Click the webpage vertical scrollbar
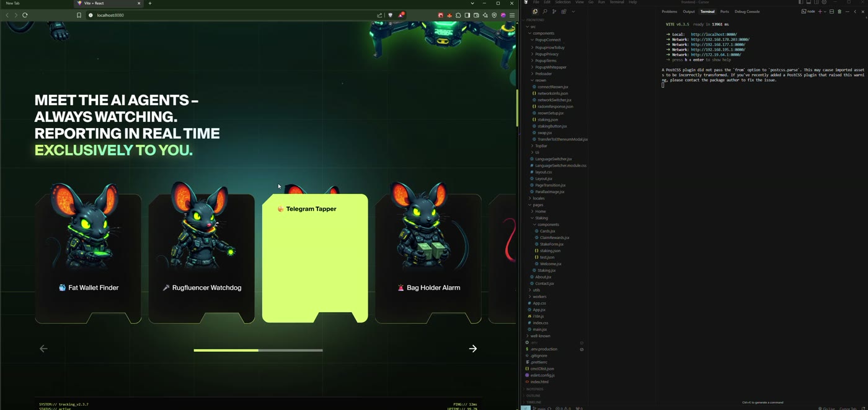The width and height of the screenshot is (868, 410). click(x=517, y=108)
